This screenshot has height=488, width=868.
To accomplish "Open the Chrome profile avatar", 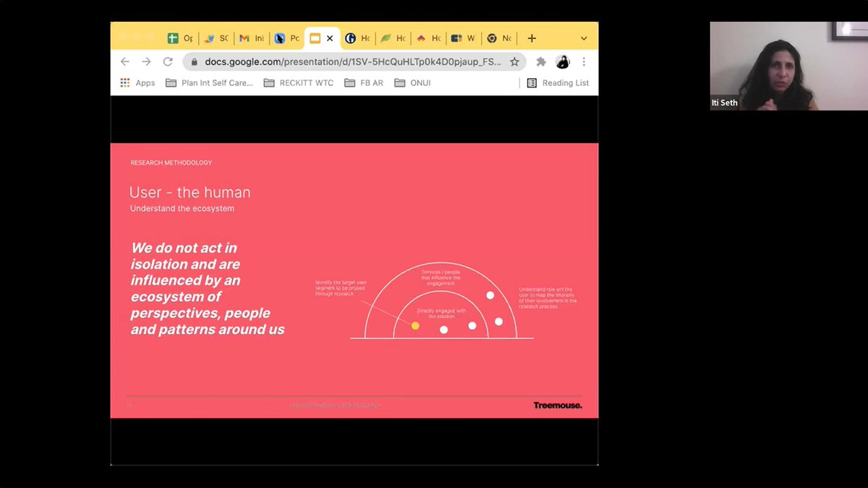I will tap(563, 61).
